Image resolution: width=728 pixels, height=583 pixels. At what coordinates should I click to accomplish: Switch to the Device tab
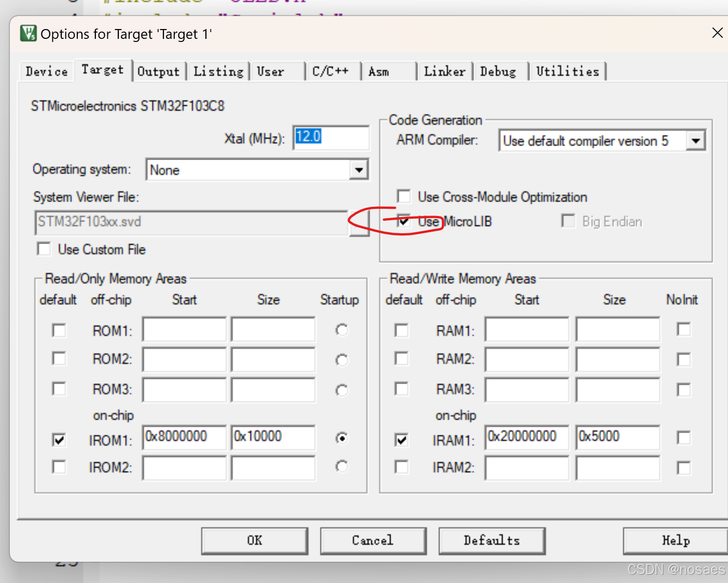[47, 72]
